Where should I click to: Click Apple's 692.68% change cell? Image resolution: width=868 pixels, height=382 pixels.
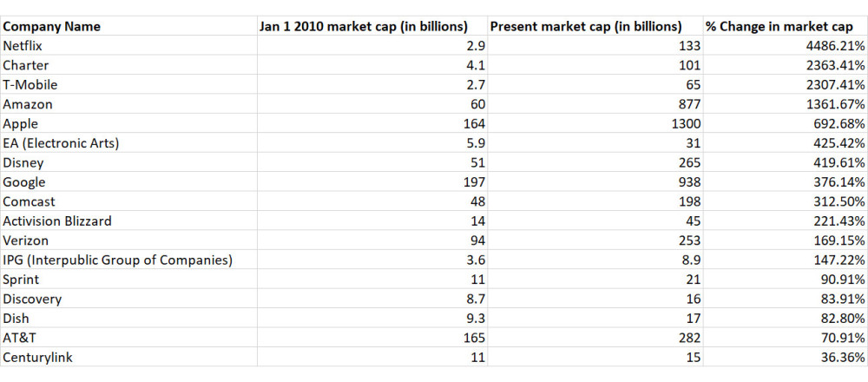(785, 123)
